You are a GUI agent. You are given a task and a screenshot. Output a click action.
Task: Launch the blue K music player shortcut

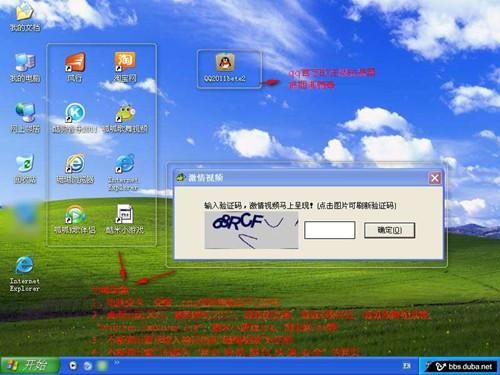pos(75,113)
